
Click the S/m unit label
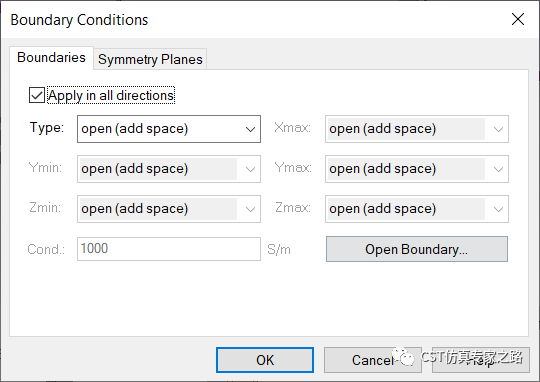click(x=279, y=249)
